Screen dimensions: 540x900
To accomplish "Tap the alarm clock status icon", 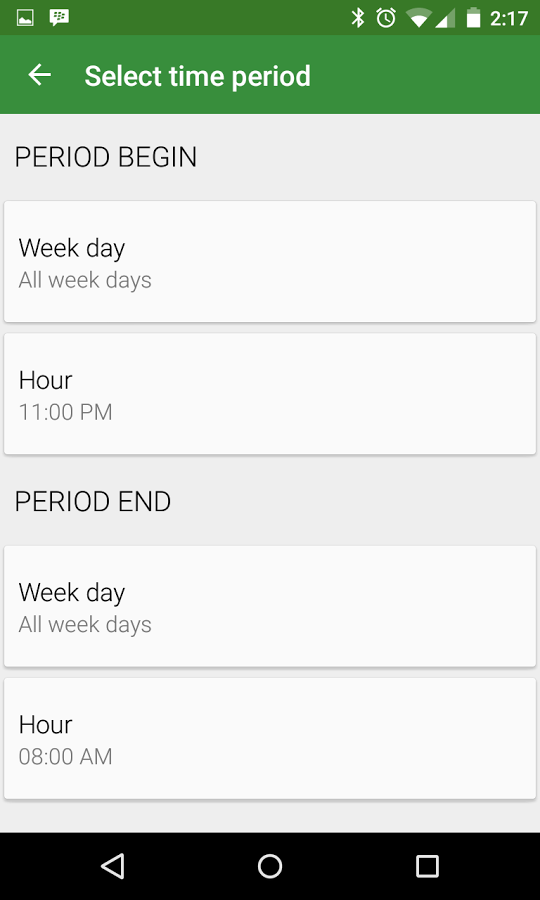I will point(386,18).
